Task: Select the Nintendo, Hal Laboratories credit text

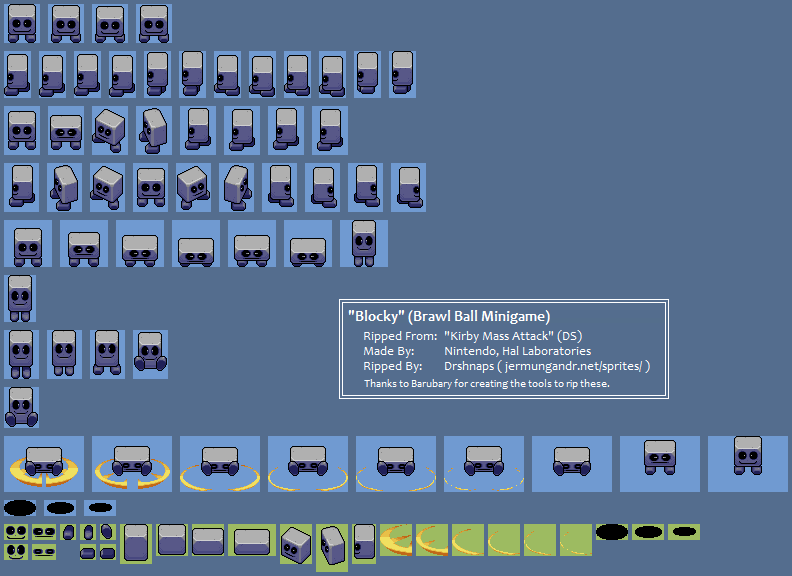Action: (x=517, y=351)
